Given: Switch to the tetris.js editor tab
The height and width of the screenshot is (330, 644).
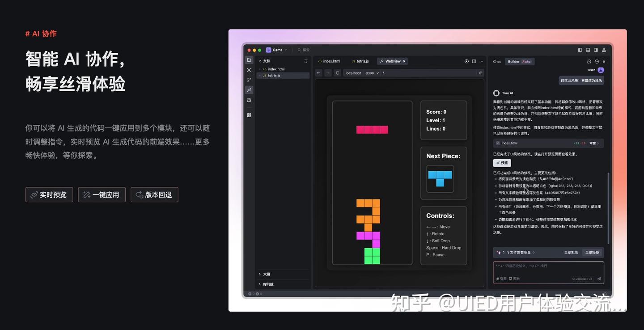Looking at the screenshot, I should pos(362,61).
